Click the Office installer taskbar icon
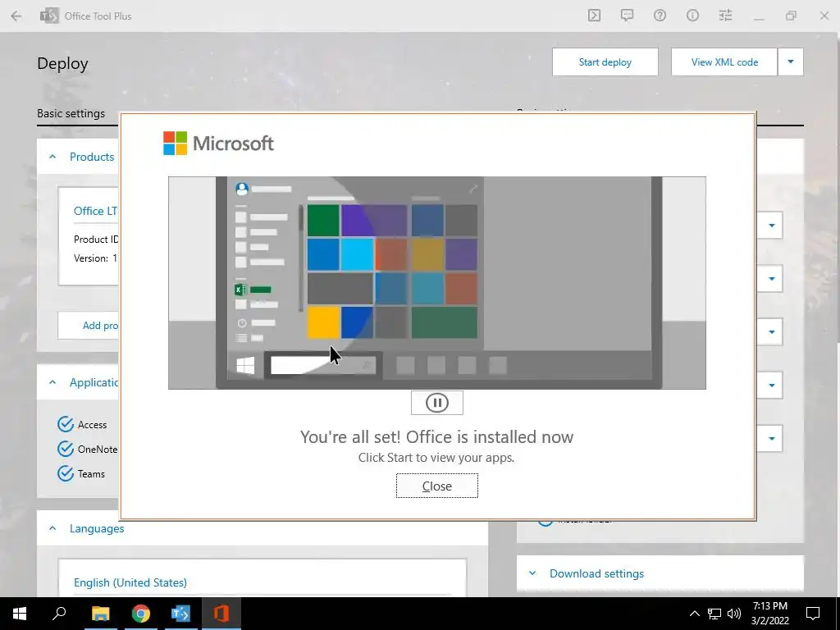The width and height of the screenshot is (840, 630). click(221, 614)
